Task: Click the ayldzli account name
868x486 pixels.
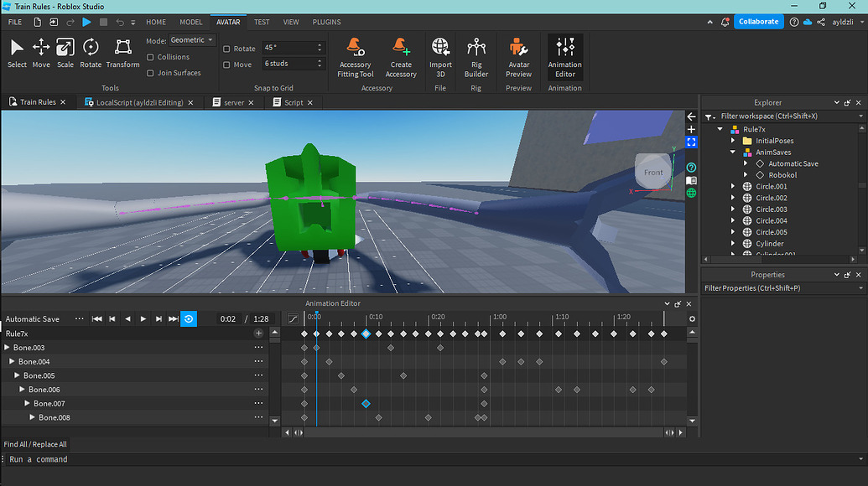Action: coord(843,22)
